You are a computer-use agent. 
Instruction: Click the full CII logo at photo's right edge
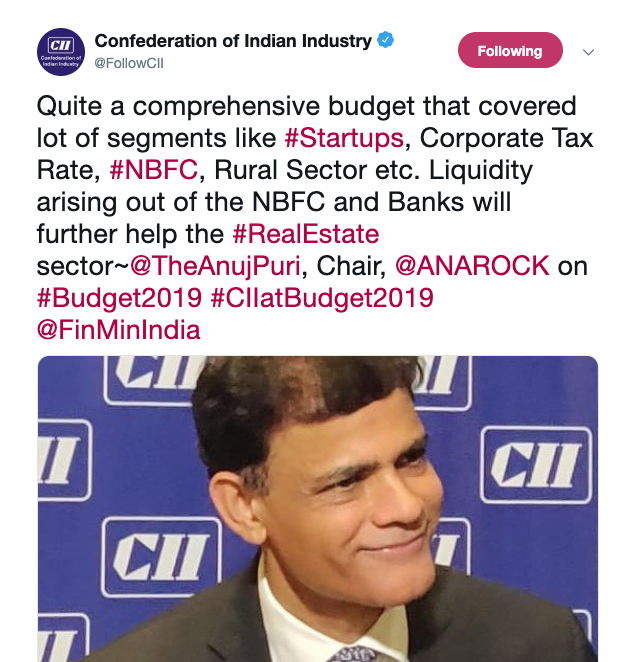536,465
